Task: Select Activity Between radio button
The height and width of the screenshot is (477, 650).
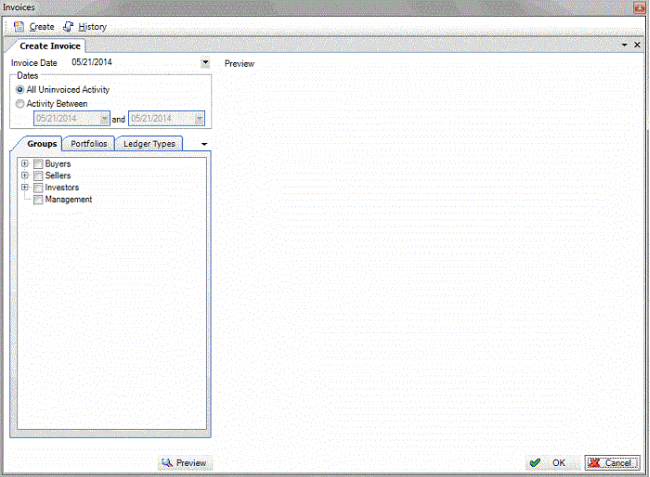Action: (x=20, y=104)
